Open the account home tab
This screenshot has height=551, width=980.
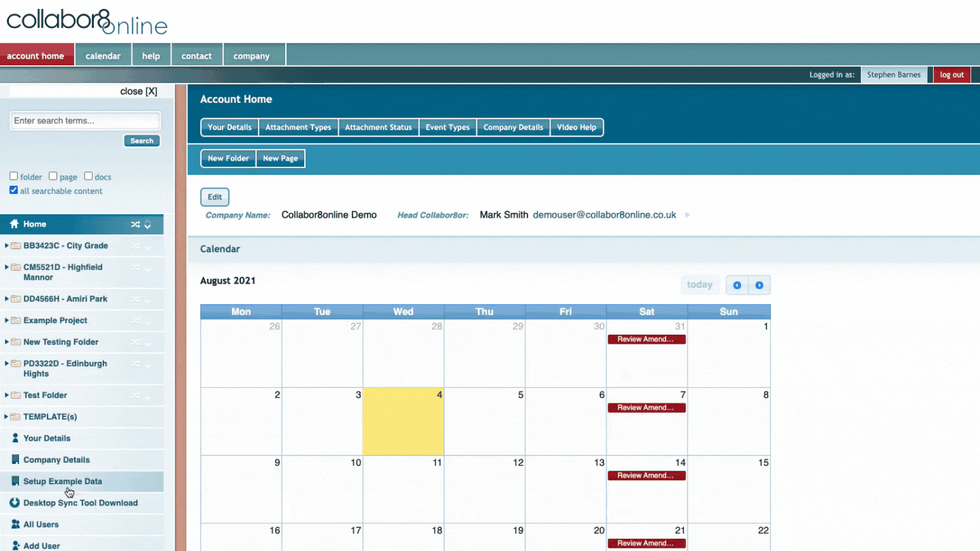coord(37,56)
